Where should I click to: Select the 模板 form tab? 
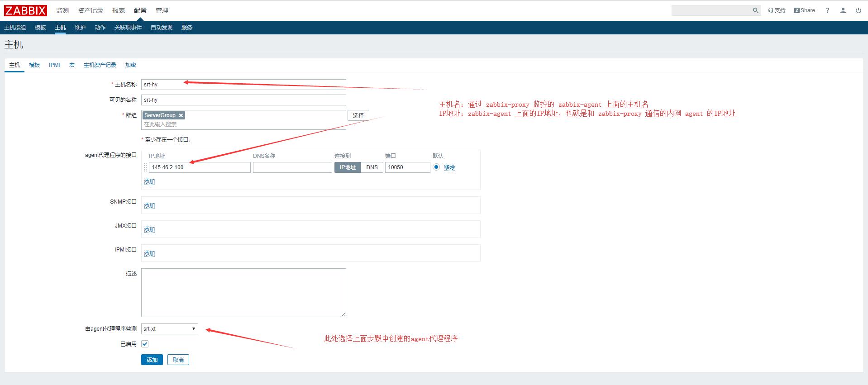pos(34,65)
